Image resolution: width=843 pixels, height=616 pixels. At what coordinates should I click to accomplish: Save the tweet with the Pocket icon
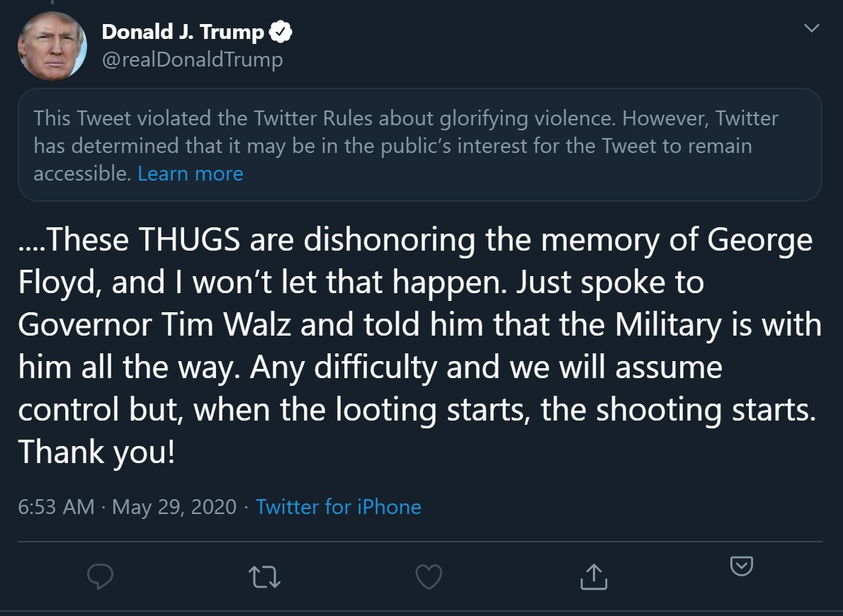pyautogui.click(x=741, y=566)
